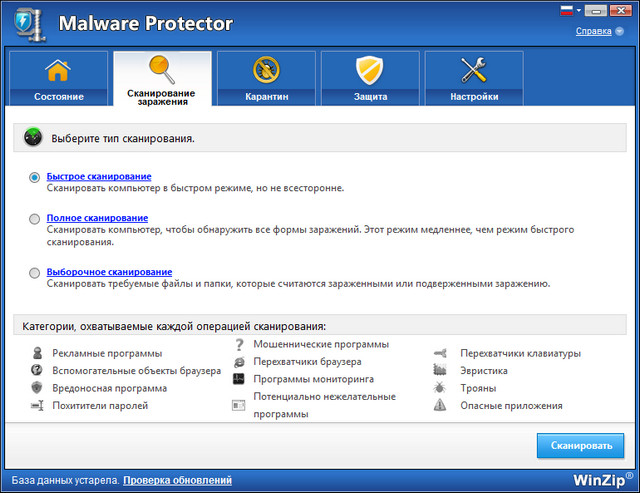Click the Настройки tools icon
Image resolution: width=640 pixels, height=493 pixels.
tap(473, 70)
